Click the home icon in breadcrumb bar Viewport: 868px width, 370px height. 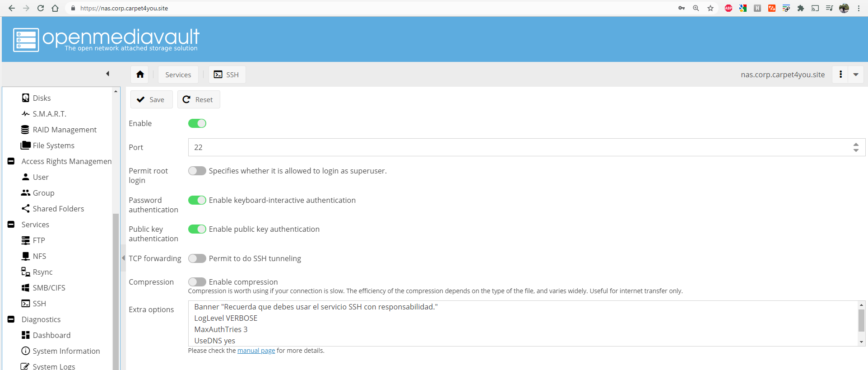tap(140, 75)
